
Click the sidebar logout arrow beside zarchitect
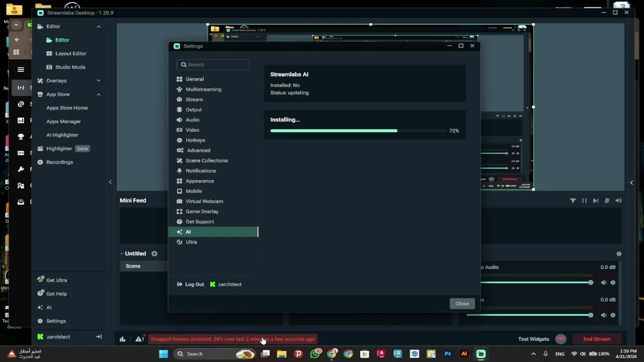click(x=99, y=337)
